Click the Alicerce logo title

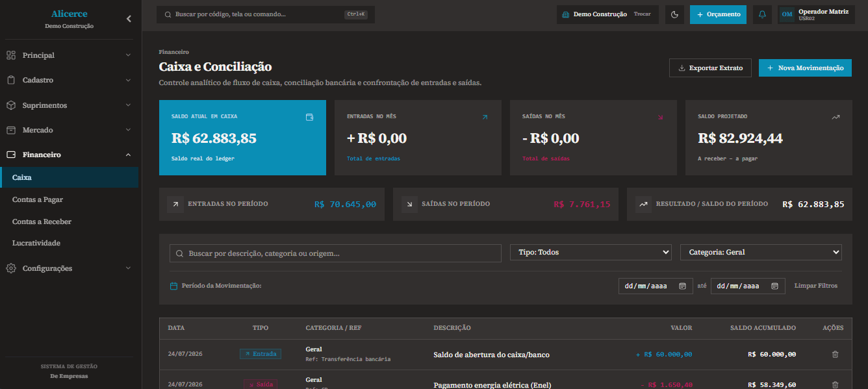(70, 14)
